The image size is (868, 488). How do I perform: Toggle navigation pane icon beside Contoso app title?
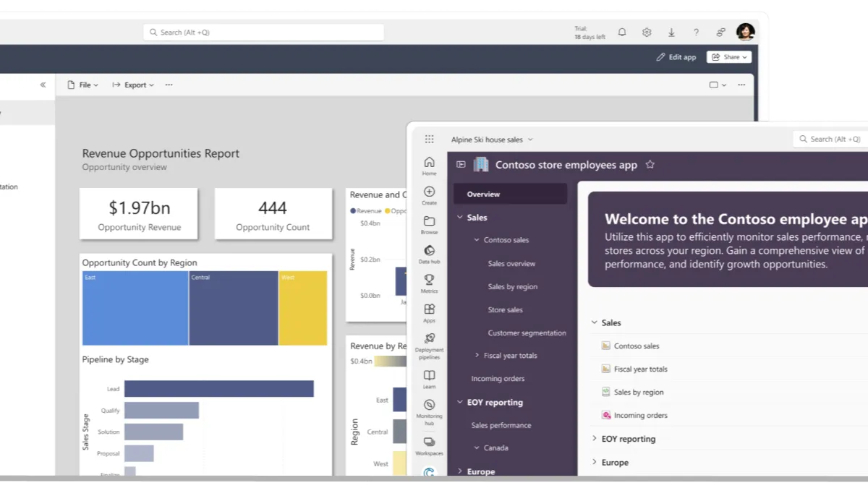460,165
